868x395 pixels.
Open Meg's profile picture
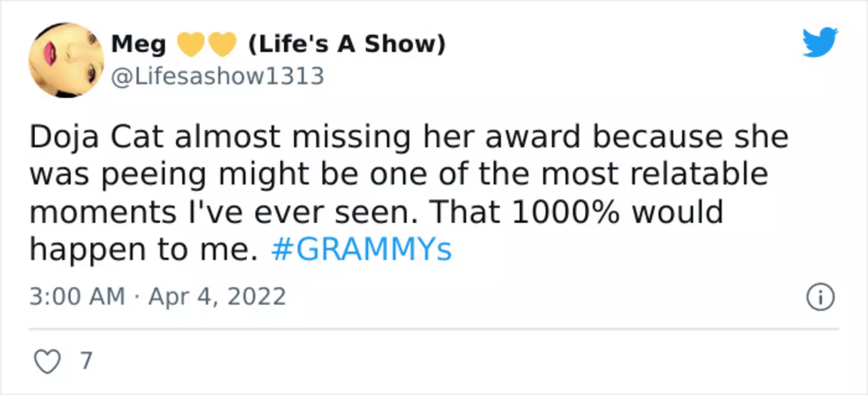66,60
